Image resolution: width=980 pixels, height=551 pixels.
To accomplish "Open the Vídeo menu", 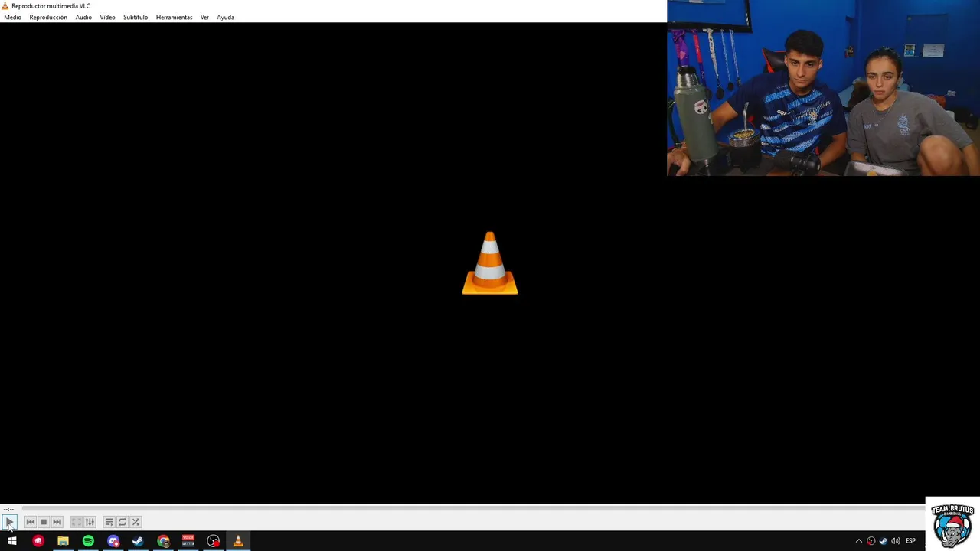I will [107, 17].
